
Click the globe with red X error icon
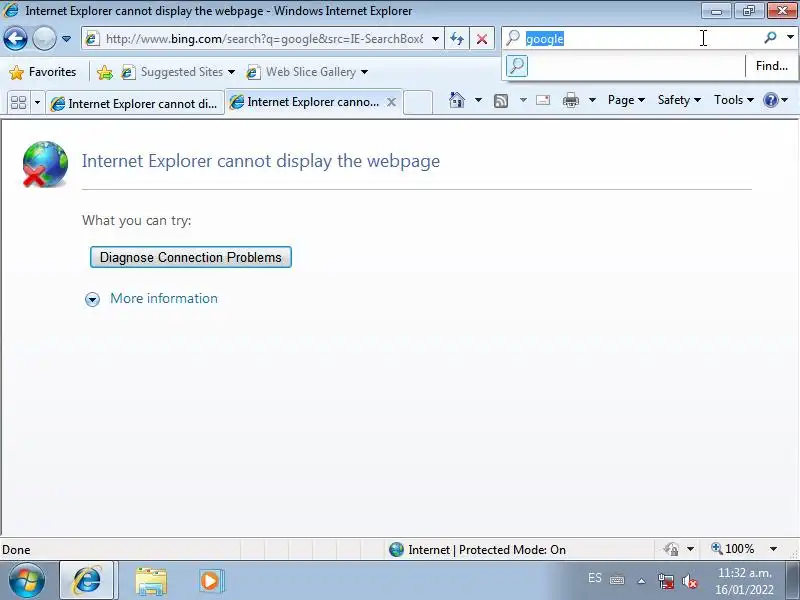tap(45, 164)
